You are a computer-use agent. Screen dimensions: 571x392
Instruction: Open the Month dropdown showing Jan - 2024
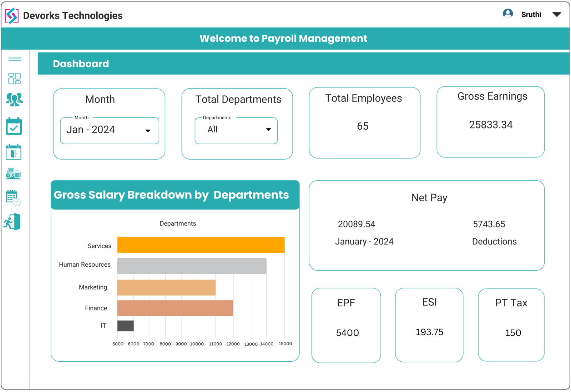109,131
